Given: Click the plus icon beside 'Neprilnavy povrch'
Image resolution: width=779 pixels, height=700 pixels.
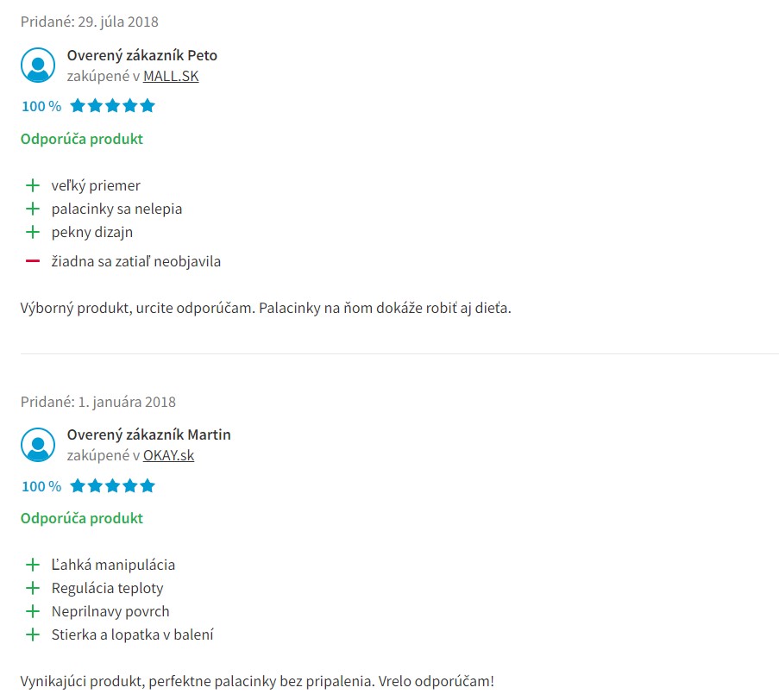Looking at the screenshot, I should [33, 611].
